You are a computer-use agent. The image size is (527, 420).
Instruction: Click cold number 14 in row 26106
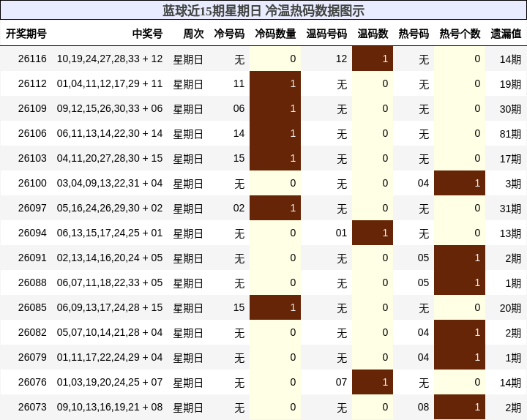click(239, 133)
